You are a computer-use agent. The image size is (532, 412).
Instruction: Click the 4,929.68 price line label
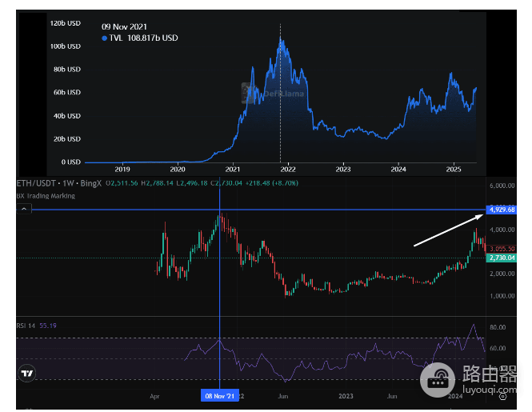click(502, 210)
